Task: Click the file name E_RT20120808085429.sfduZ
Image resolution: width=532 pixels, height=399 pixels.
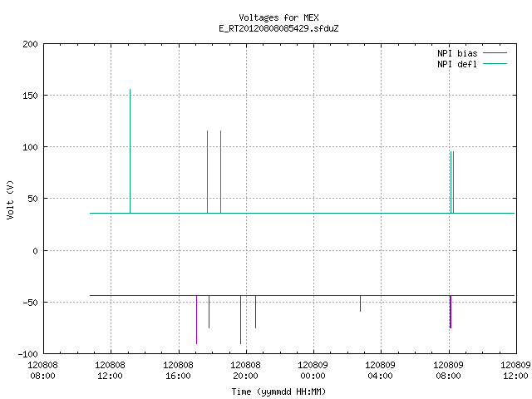Action: (278, 28)
